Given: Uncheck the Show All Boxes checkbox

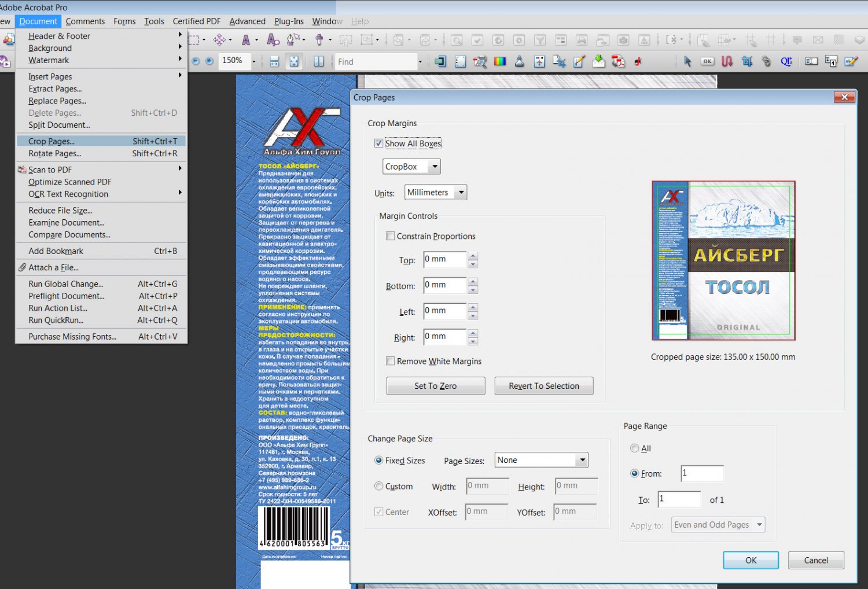Looking at the screenshot, I should [x=378, y=143].
